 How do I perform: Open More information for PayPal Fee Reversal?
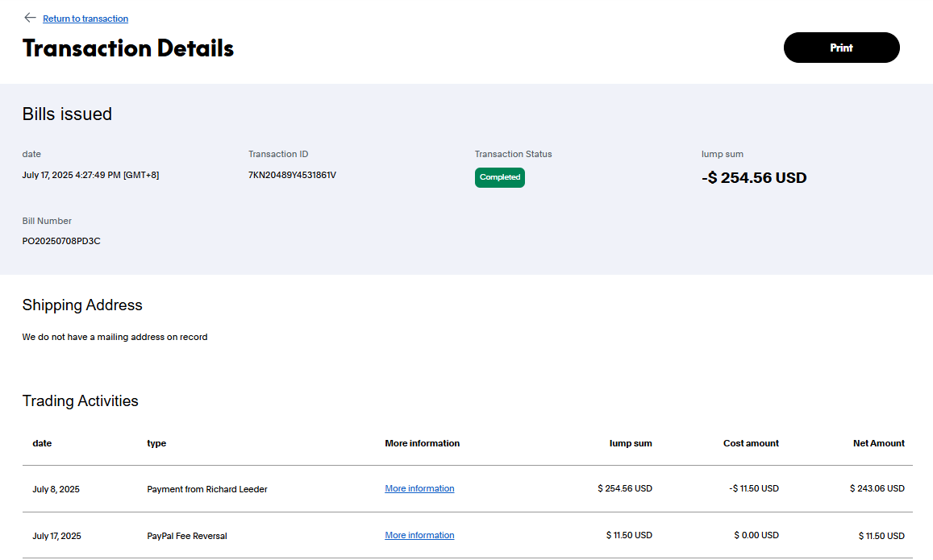(419, 535)
